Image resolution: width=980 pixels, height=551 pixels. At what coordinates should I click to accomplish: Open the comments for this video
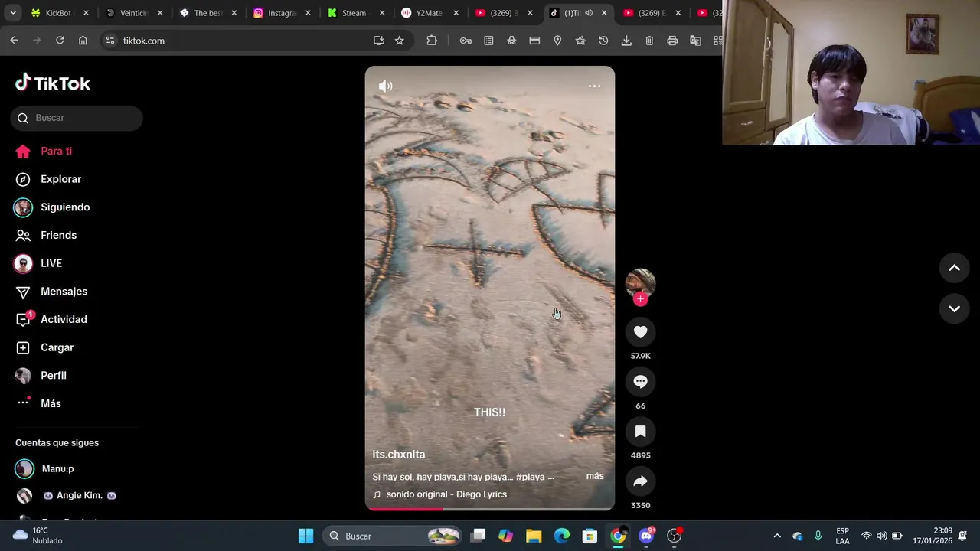[x=641, y=382]
